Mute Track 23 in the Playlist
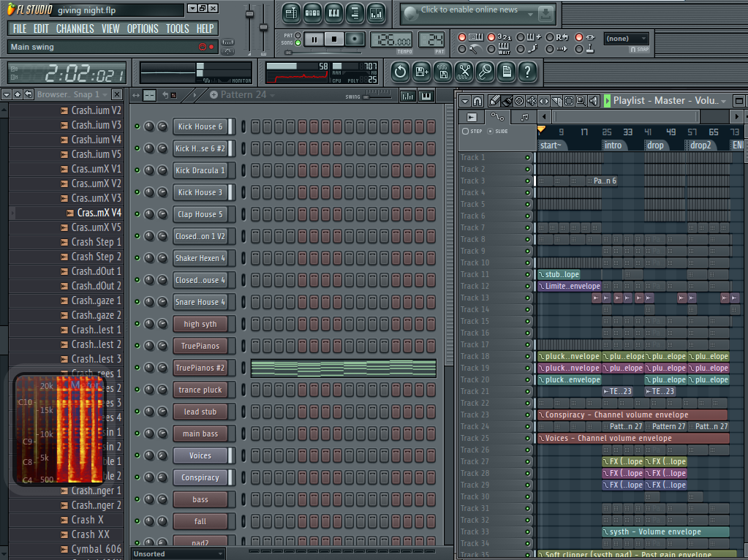748x560 pixels. click(528, 415)
